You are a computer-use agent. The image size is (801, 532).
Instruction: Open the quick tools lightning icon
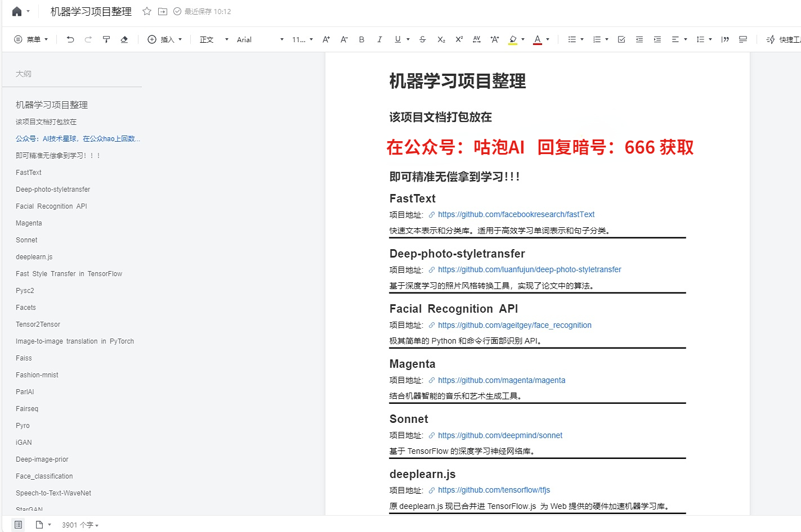pos(771,39)
